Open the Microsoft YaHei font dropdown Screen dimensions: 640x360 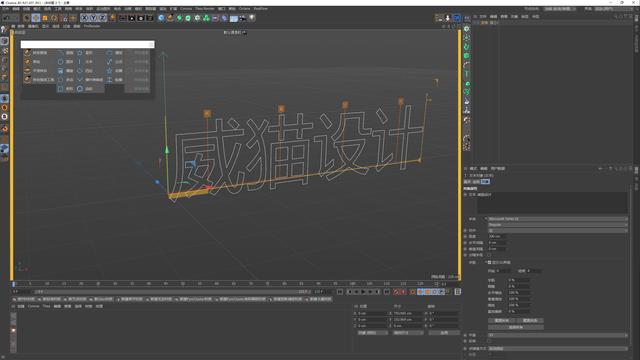pyautogui.click(x=558, y=219)
